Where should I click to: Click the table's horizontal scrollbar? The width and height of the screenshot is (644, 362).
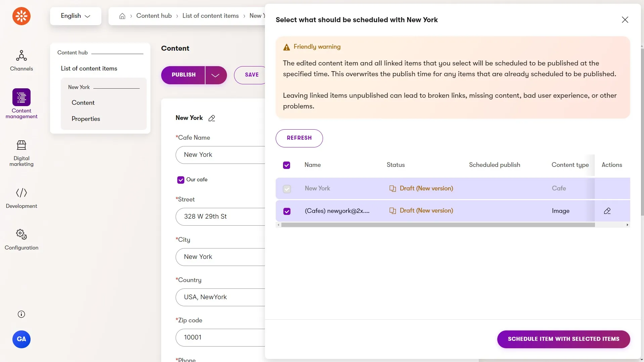[x=438, y=225]
